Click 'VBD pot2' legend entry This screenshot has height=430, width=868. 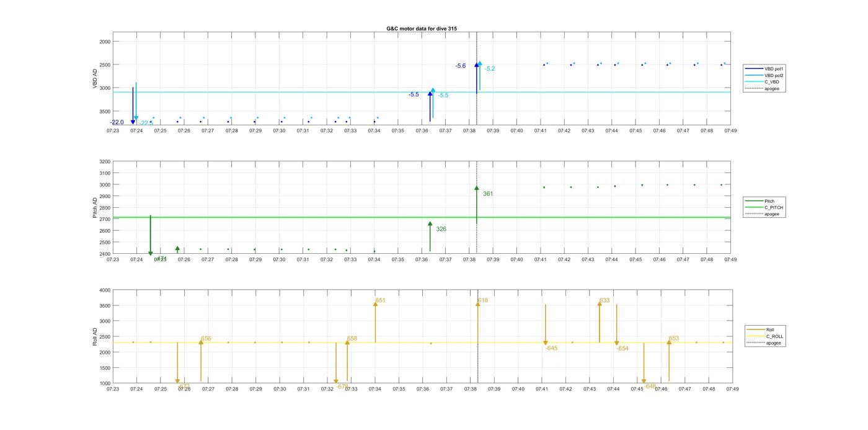(764, 75)
